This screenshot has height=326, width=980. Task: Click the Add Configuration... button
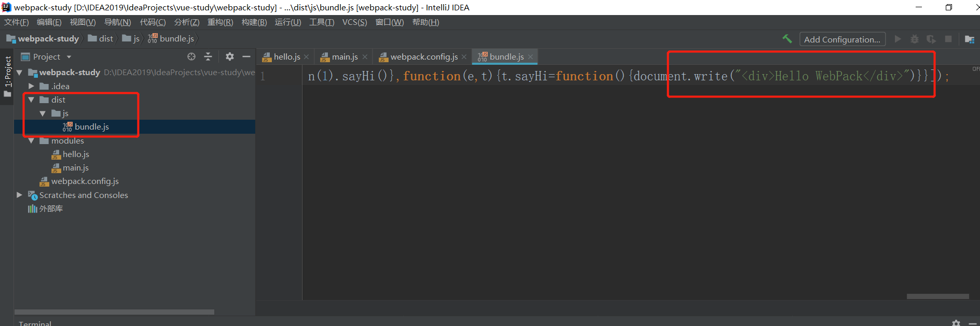(841, 39)
